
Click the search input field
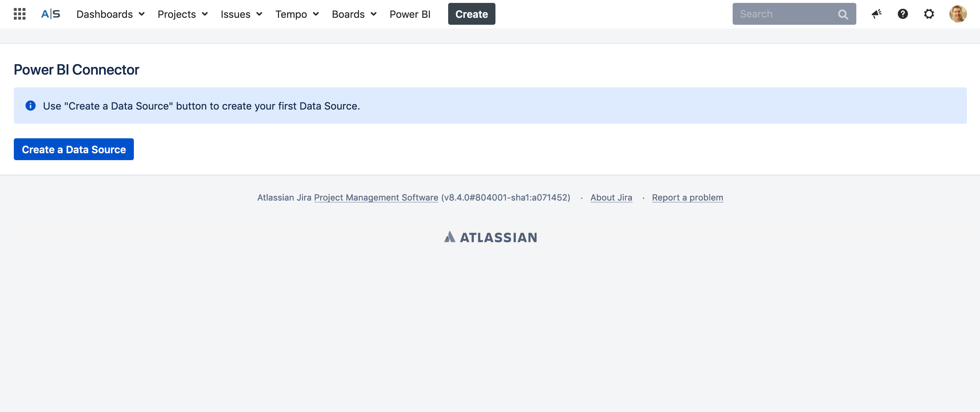[x=794, y=14]
